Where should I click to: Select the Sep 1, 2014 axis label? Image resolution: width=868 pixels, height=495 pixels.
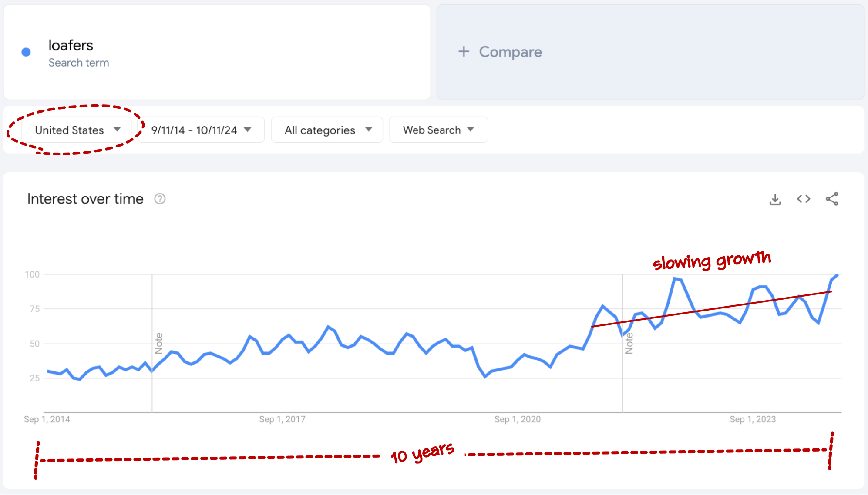[x=47, y=419]
